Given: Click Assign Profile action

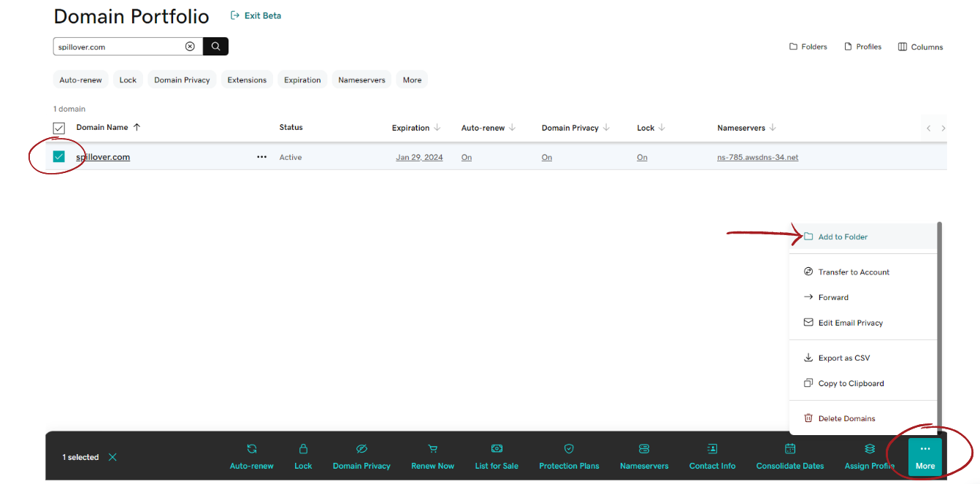Looking at the screenshot, I should (x=870, y=457).
